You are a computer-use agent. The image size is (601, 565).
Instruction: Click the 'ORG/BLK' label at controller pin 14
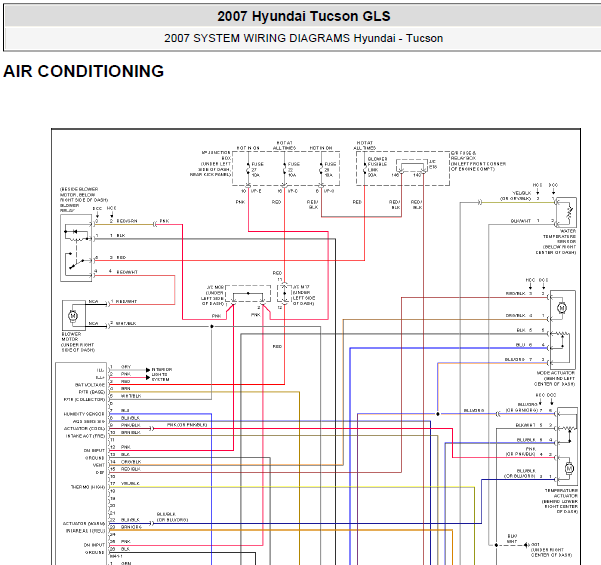(x=131, y=462)
